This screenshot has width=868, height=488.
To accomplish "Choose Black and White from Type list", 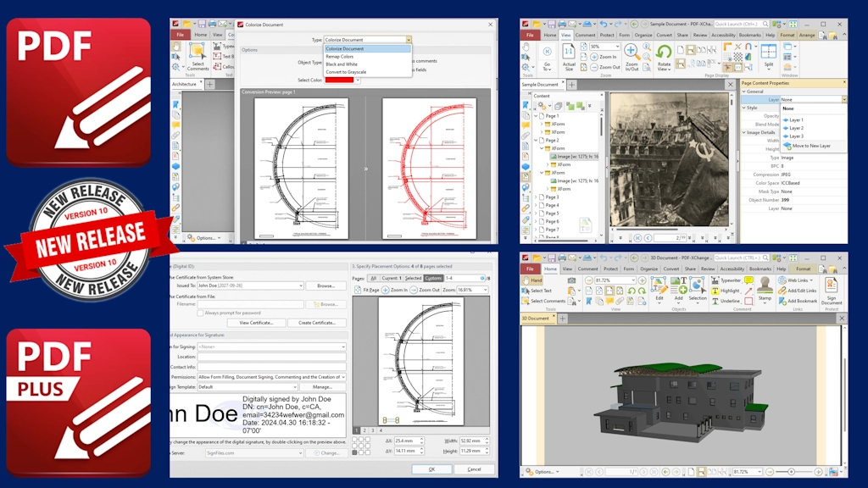I will [x=343, y=64].
